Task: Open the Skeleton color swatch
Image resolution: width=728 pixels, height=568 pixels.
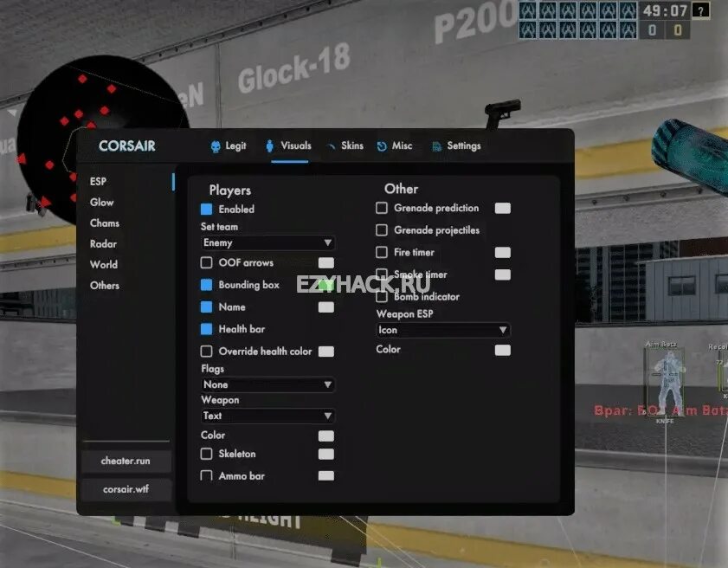Action: [326, 454]
